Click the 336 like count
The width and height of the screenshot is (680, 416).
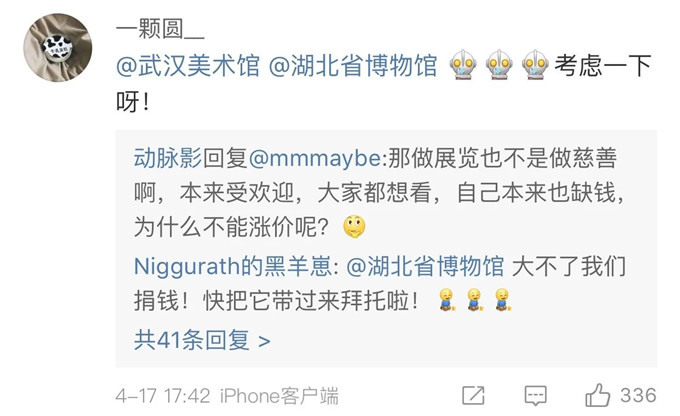coord(638,395)
